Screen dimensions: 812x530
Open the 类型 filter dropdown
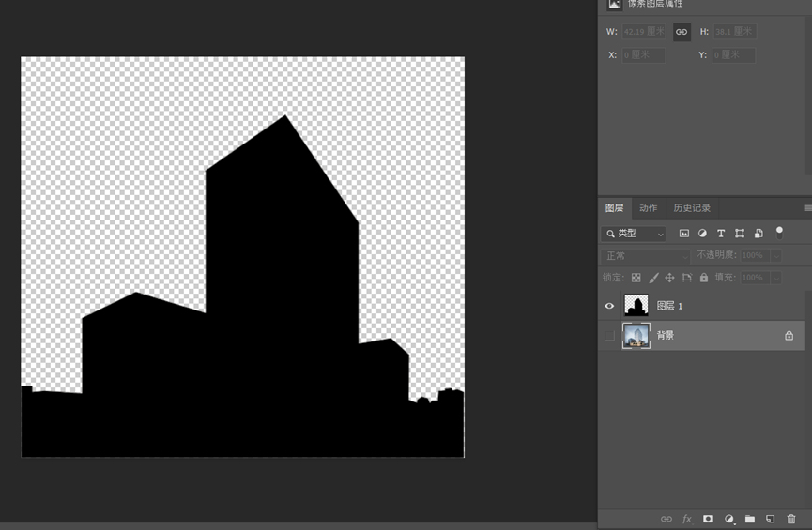(634, 234)
